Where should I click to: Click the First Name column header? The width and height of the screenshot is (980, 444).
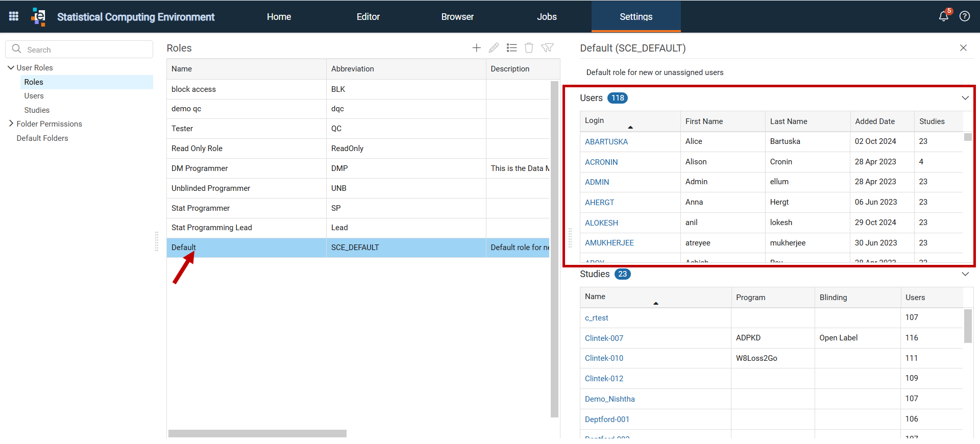pyautogui.click(x=723, y=121)
